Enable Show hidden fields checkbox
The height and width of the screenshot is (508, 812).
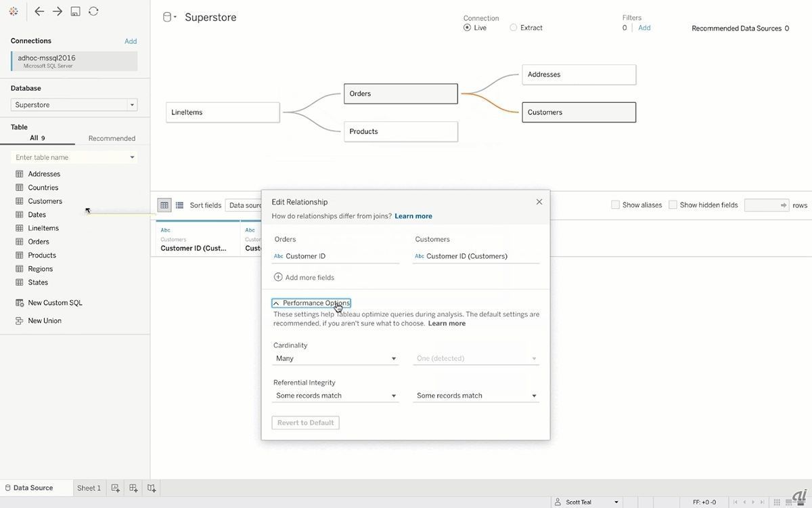tap(673, 205)
